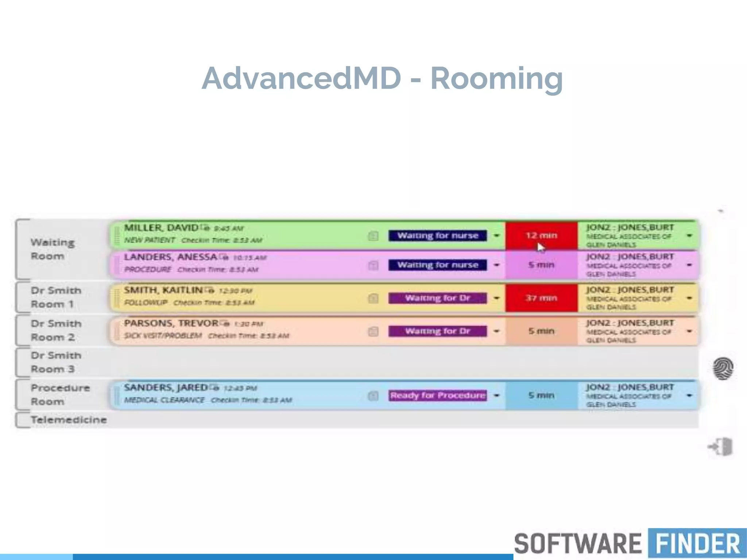The width and height of the screenshot is (747, 560).
Task: Click the 5 min timer for LANDERS, ANESSA
Action: coord(541,265)
